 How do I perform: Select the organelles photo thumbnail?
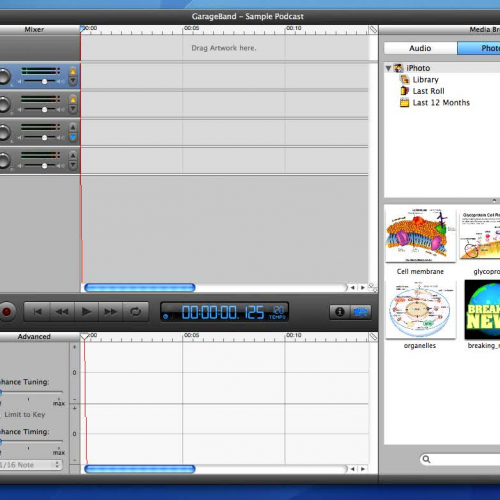420,310
